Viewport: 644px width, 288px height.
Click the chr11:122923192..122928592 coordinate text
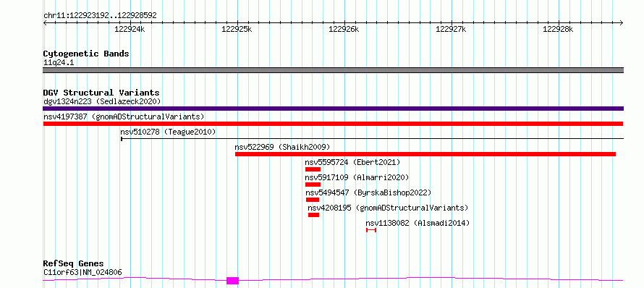pos(100,15)
